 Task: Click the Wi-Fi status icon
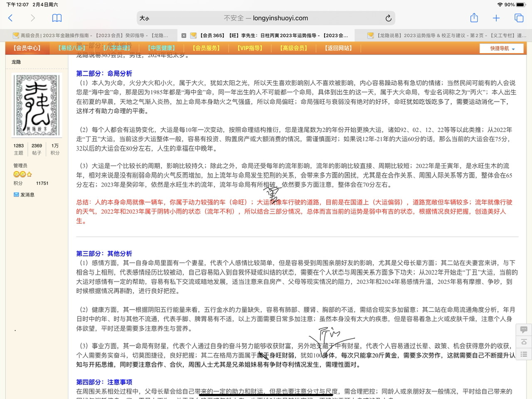point(500,5)
